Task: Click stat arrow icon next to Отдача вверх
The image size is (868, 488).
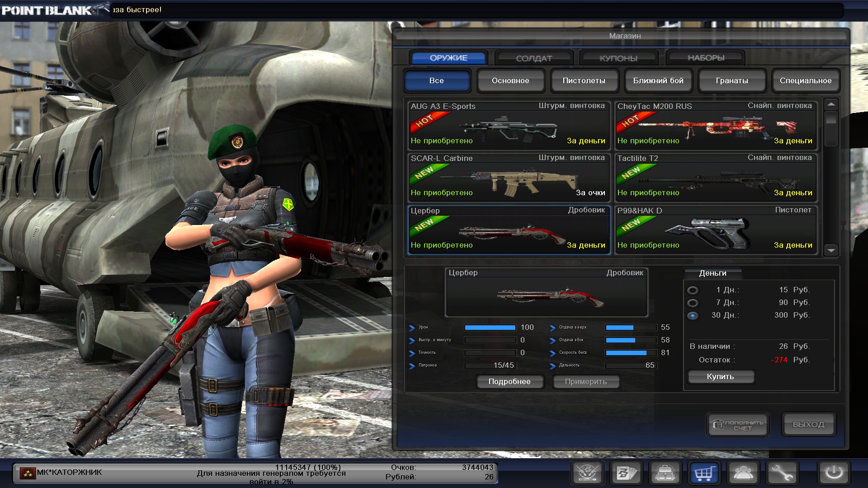Action: [x=552, y=328]
